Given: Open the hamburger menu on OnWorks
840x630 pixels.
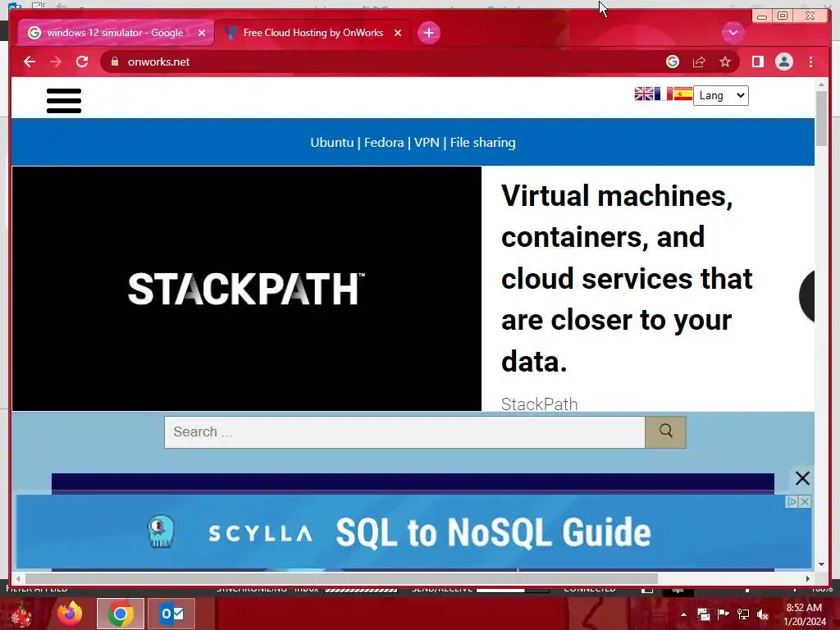Looking at the screenshot, I should (64, 101).
